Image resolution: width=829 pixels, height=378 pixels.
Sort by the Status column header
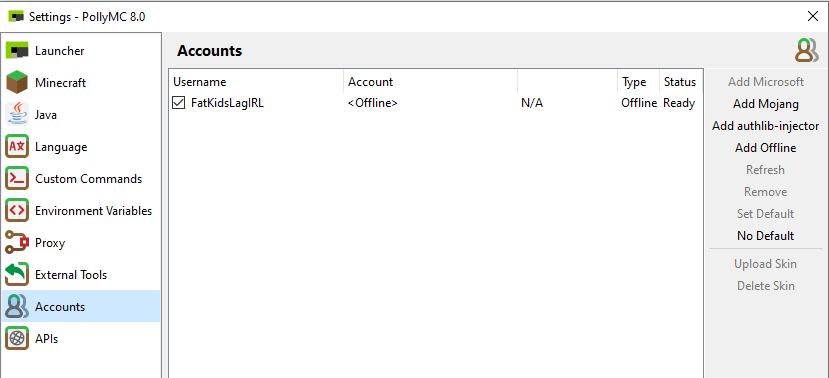tap(680, 82)
